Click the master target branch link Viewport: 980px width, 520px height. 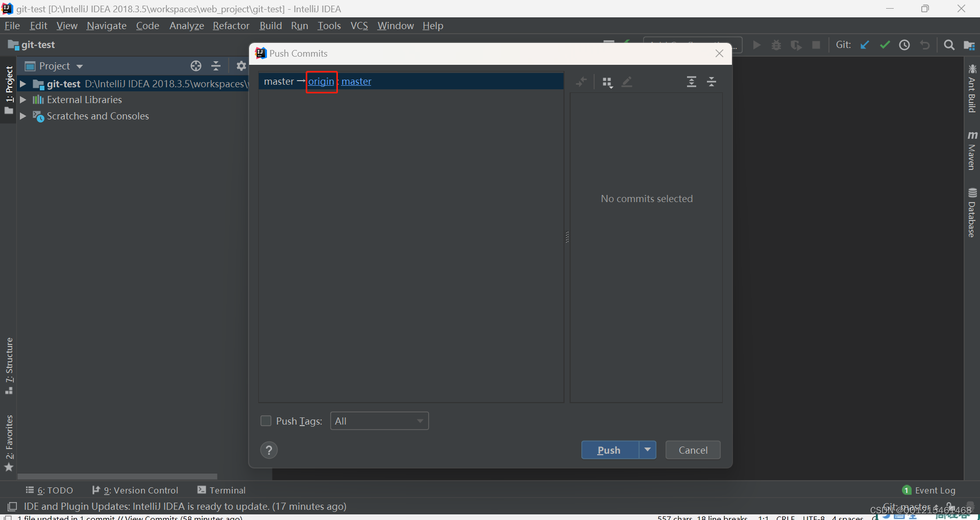pos(356,82)
